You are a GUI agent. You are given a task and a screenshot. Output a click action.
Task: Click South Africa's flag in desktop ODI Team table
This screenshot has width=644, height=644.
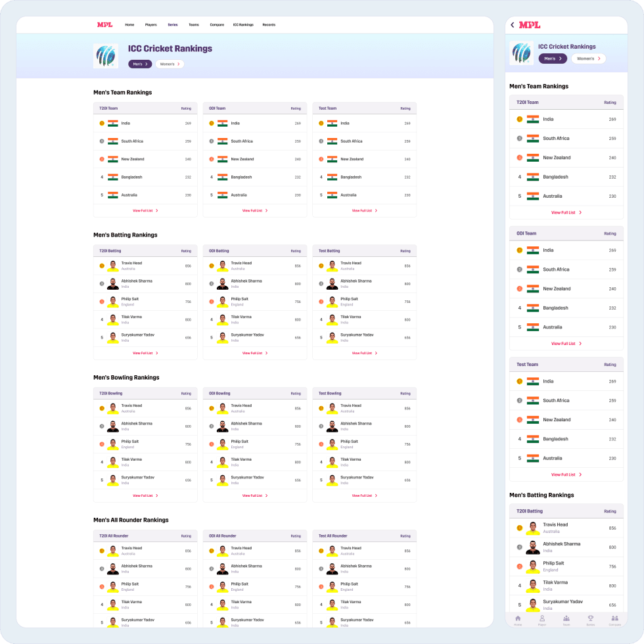223,141
